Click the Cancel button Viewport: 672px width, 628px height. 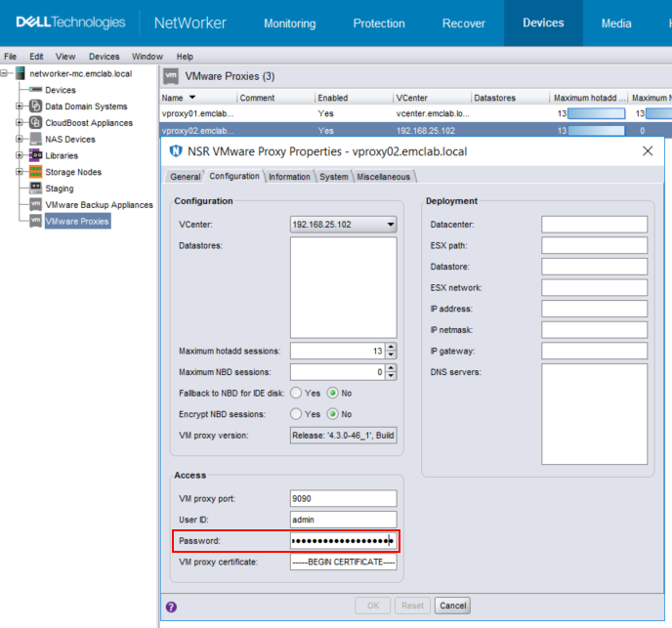tap(452, 606)
